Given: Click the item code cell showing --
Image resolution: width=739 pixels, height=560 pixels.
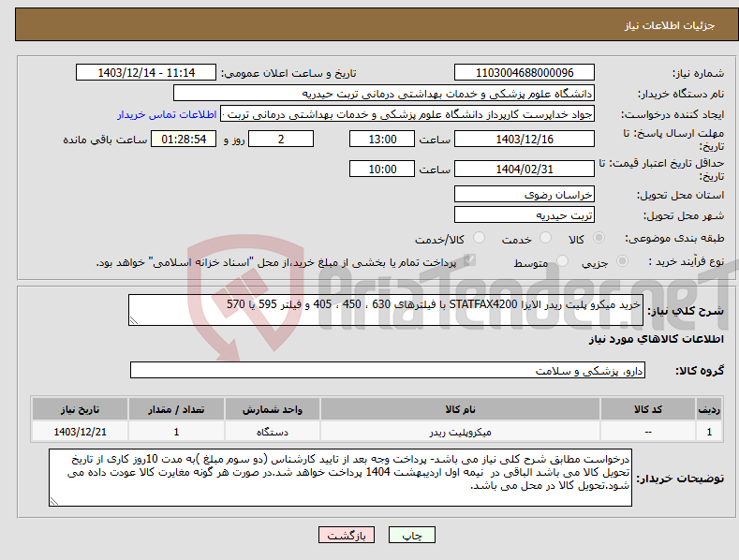Looking at the screenshot, I should coord(647,432).
